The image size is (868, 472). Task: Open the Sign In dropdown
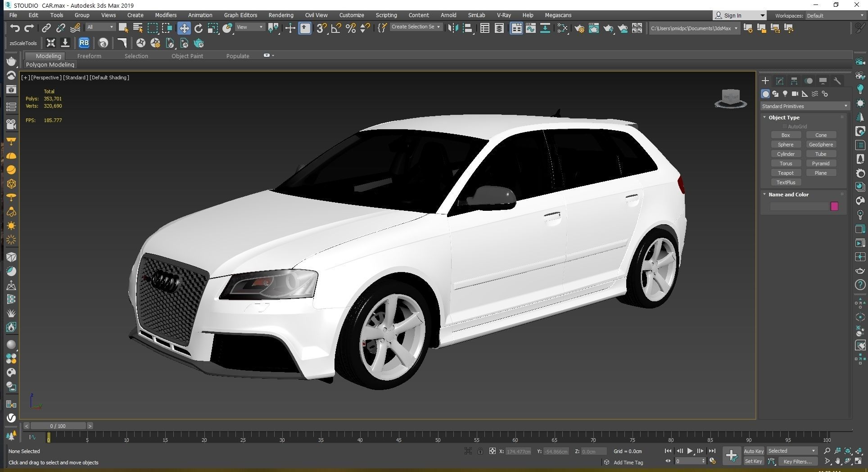click(x=740, y=15)
